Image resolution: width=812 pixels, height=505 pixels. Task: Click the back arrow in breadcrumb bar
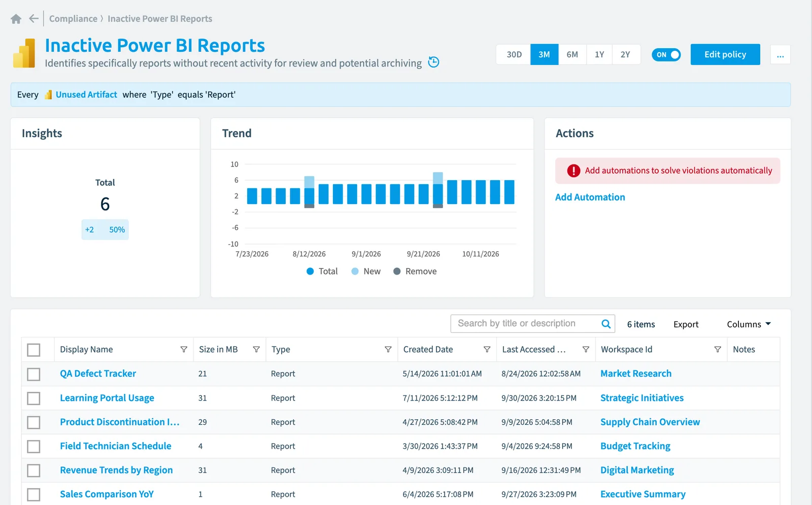(x=34, y=19)
